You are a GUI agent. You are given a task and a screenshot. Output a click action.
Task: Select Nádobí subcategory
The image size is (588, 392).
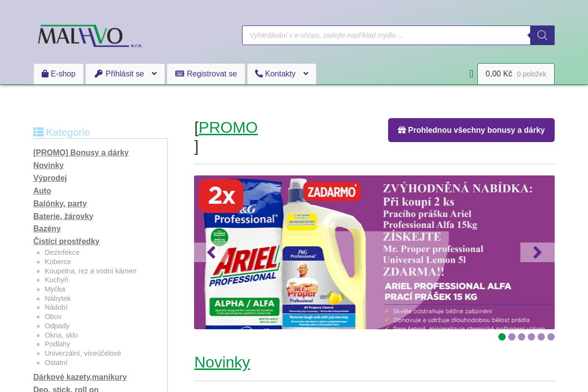pos(56,307)
